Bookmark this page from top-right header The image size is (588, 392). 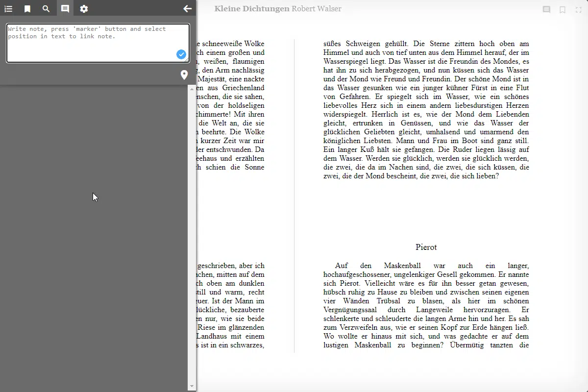563,9
